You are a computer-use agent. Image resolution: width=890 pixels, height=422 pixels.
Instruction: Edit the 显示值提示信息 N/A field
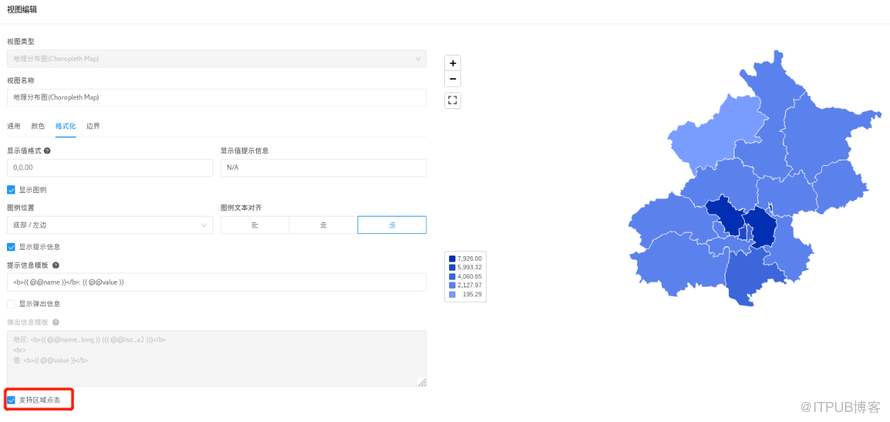click(x=324, y=168)
